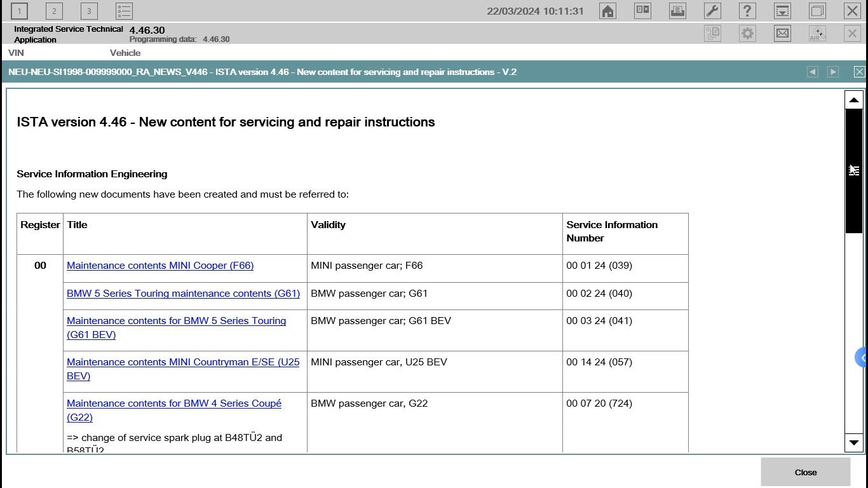Click version number 4.46.30 in header
This screenshot has width=868, height=488.
click(x=147, y=30)
